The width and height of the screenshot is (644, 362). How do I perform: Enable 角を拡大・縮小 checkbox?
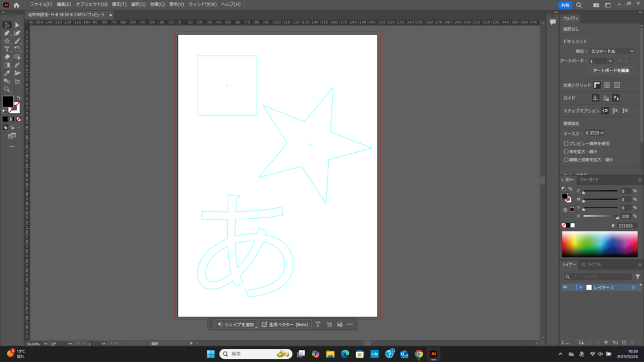566,151
